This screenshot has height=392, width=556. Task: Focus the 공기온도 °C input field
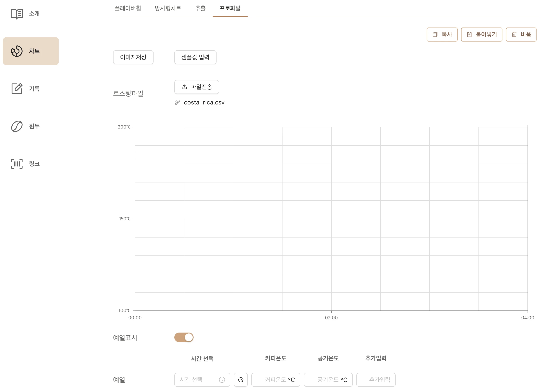click(328, 380)
